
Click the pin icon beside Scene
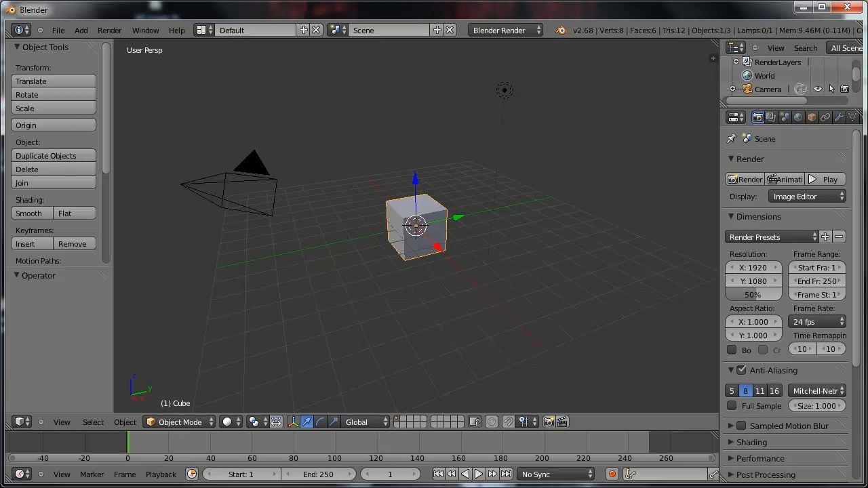point(732,138)
